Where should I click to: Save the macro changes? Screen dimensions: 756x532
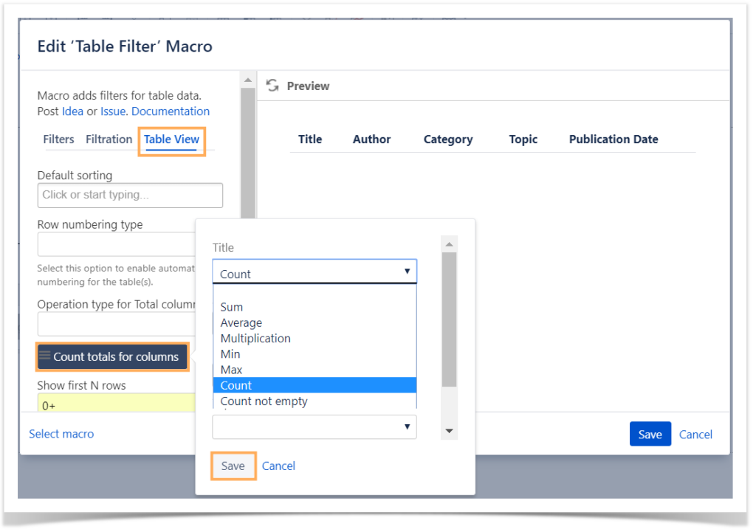[650, 434]
